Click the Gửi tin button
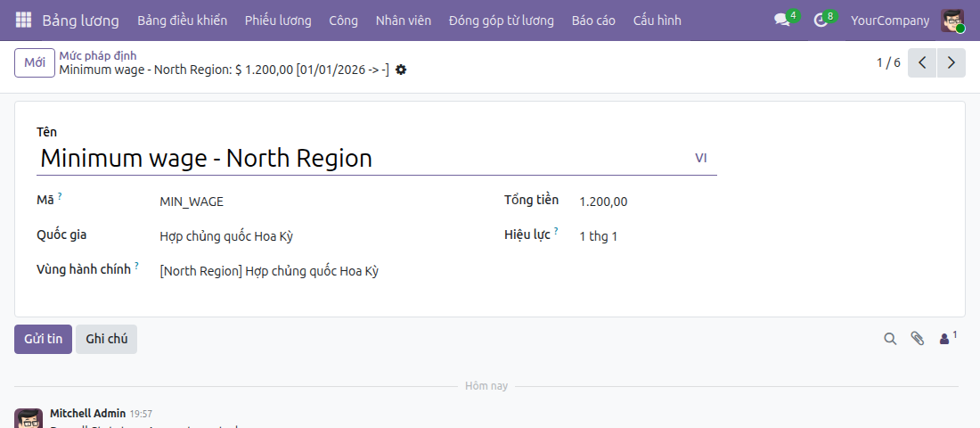Screen dimensions: 980x428 43,339
